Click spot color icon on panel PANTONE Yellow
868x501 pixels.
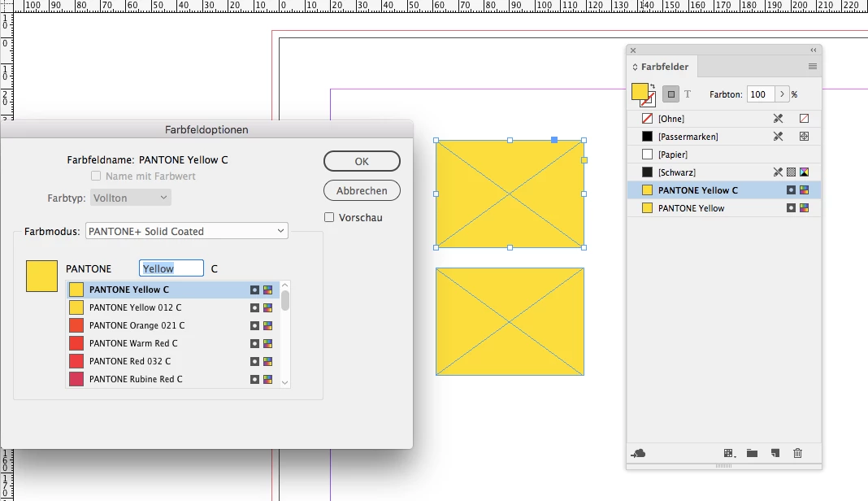pyautogui.click(x=792, y=208)
